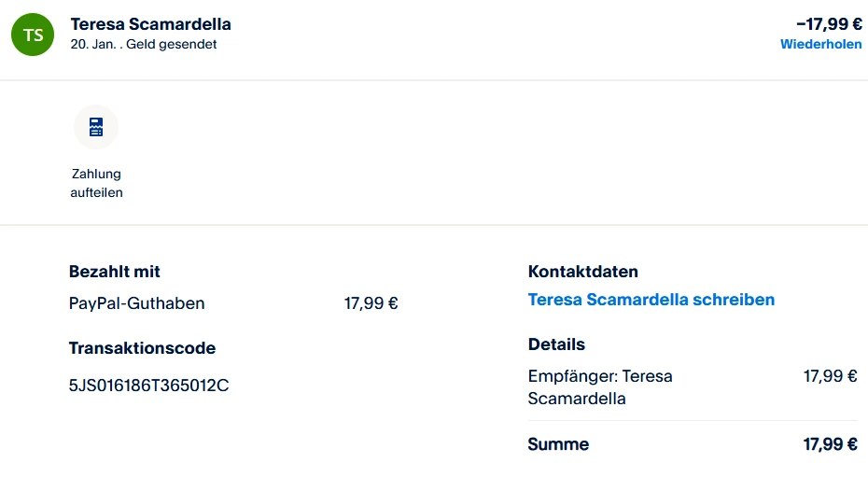Click the 'PayPal-Guthaben' payment method

[136, 303]
